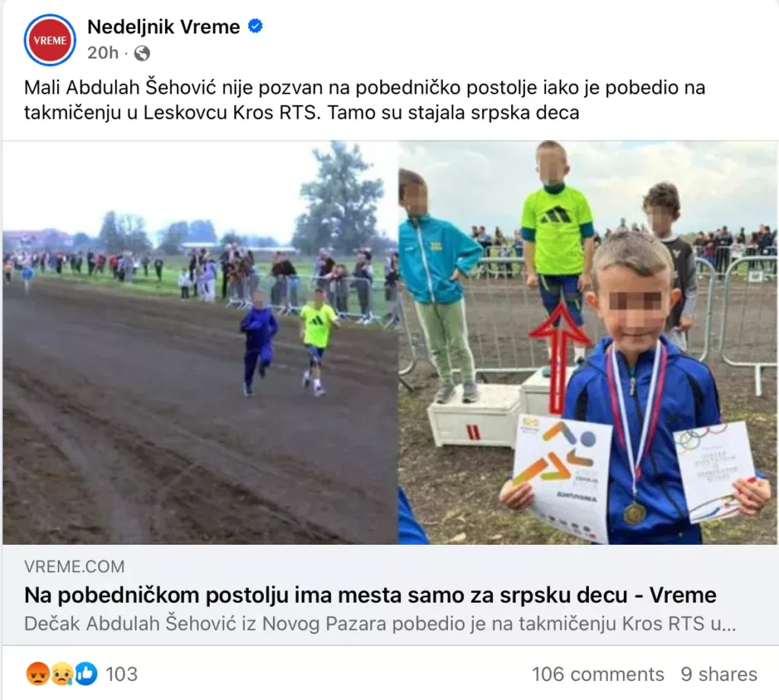View the 9 shares list
The width and height of the screenshot is (779, 700).
pyautogui.click(x=719, y=674)
